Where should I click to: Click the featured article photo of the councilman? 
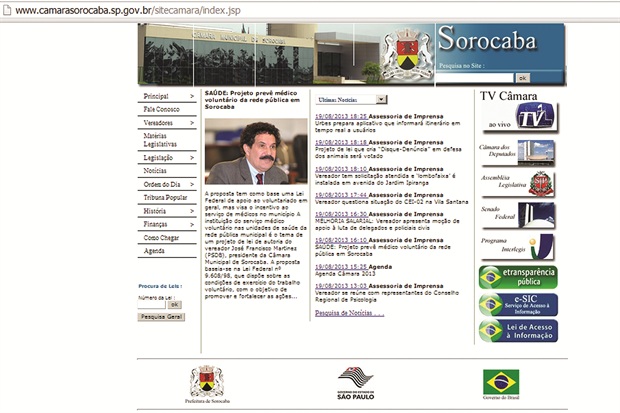[256, 151]
